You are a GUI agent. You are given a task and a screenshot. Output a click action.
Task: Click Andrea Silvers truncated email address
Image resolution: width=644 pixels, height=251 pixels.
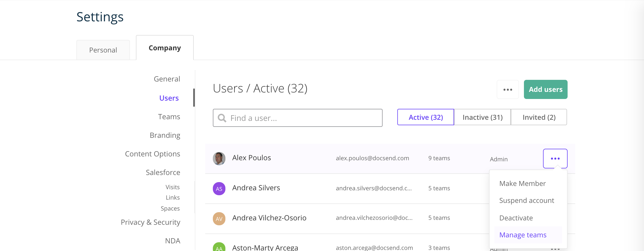tap(374, 188)
